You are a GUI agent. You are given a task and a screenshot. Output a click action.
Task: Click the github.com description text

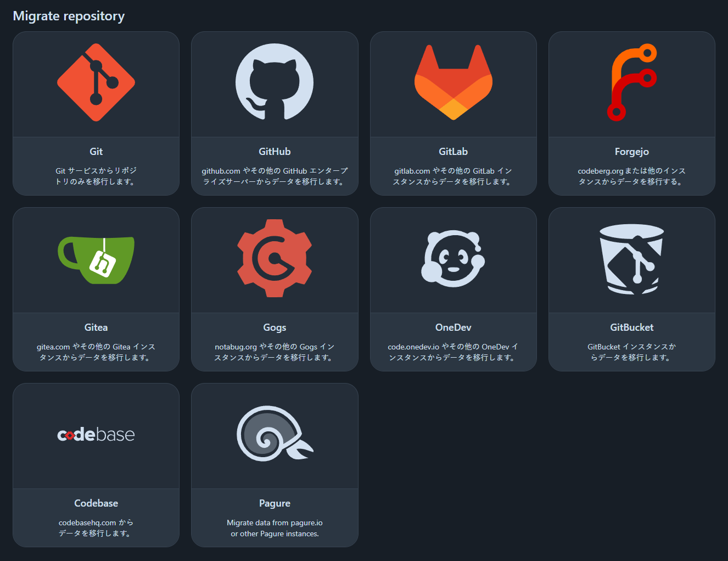[275, 176]
